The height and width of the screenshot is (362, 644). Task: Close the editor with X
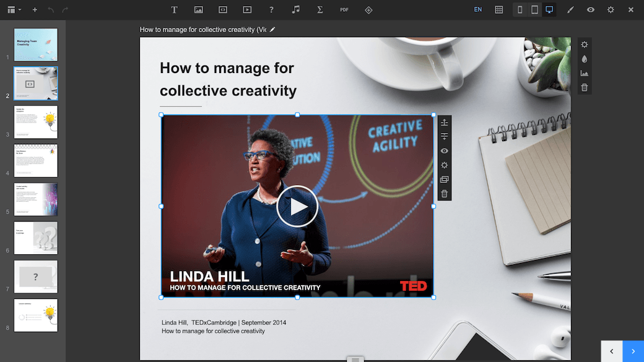click(631, 10)
